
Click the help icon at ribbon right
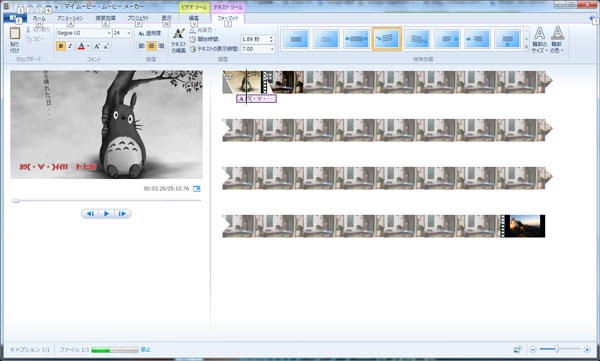593,18
